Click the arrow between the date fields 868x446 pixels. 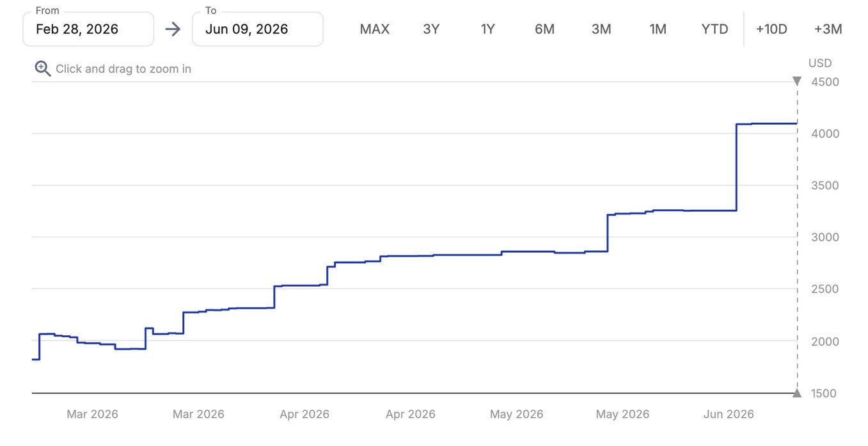(173, 29)
